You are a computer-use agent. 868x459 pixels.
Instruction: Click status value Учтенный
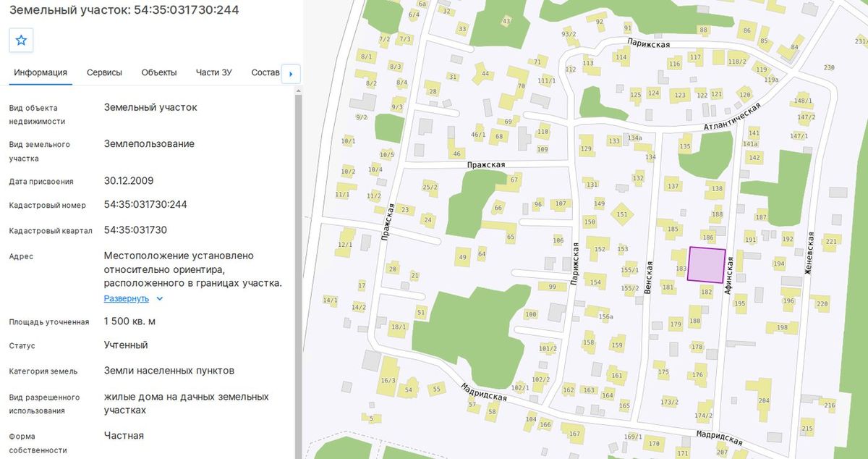coord(126,345)
